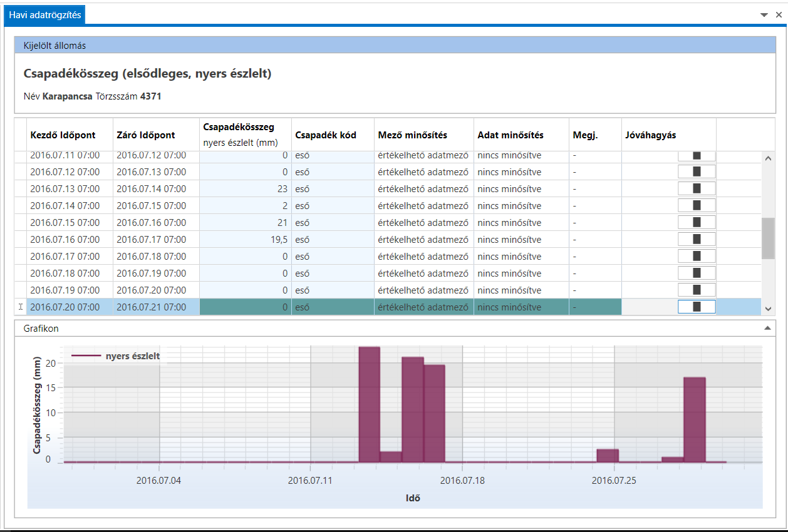Image resolution: width=788 pixels, height=532 pixels.
Task: Click the Törzsszám value 4371
Action: [x=151, y=97]
